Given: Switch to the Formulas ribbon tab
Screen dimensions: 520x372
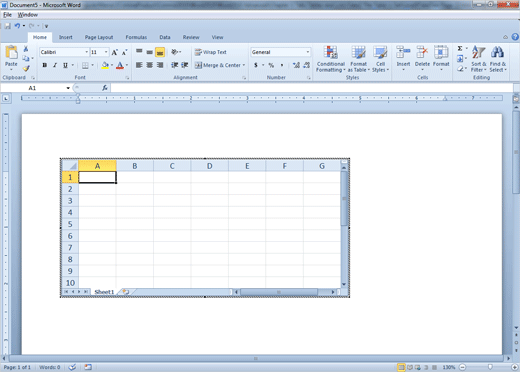Looking at the screenshot, I should tap(136, 37).
